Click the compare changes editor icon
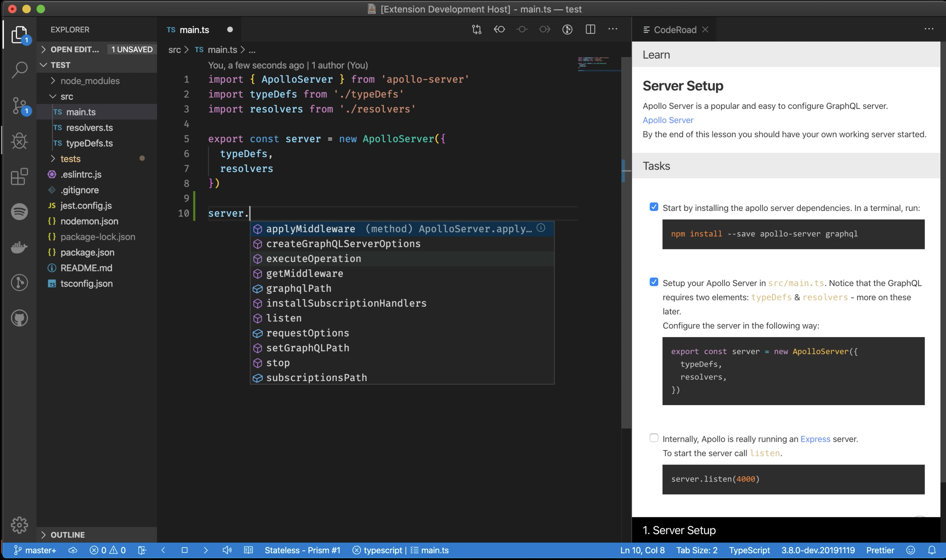The image size is (946, 560). tap(477, 29)
